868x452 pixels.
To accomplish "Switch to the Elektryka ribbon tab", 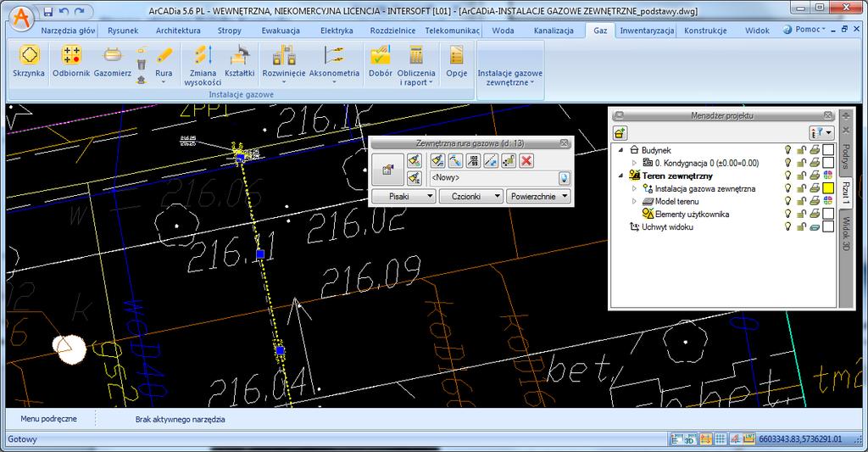I will click(337, 31).
